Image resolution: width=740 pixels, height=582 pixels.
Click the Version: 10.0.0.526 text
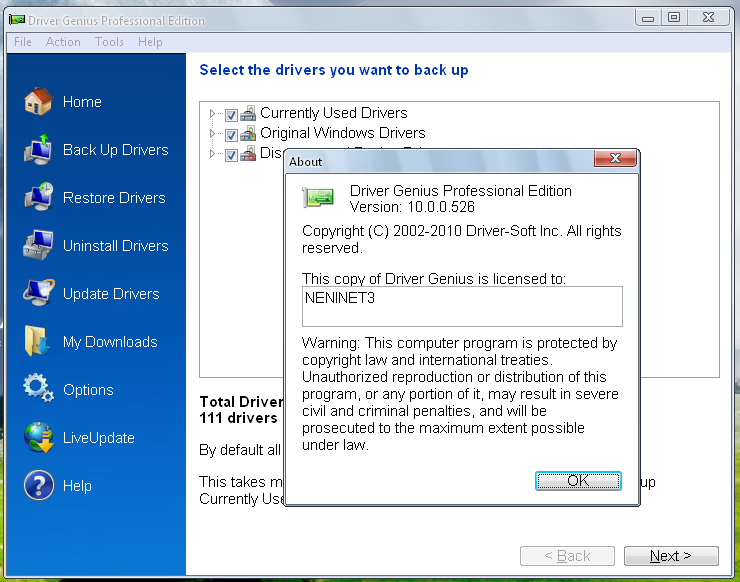coord(412,207)
